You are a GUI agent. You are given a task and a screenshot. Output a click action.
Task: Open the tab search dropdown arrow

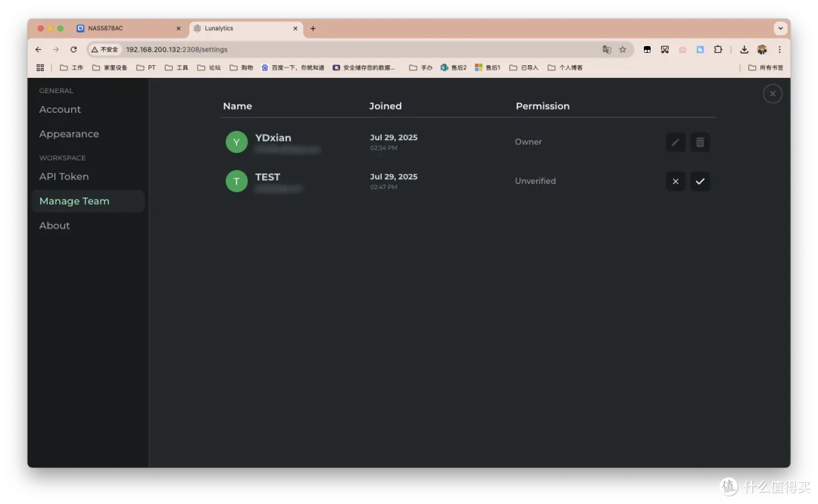click(780, 29)
